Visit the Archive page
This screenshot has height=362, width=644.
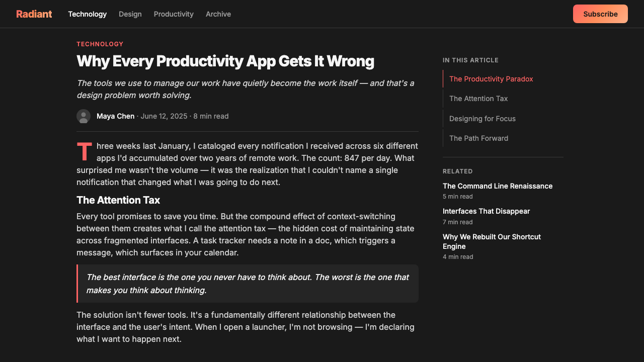tap(218, 14)
